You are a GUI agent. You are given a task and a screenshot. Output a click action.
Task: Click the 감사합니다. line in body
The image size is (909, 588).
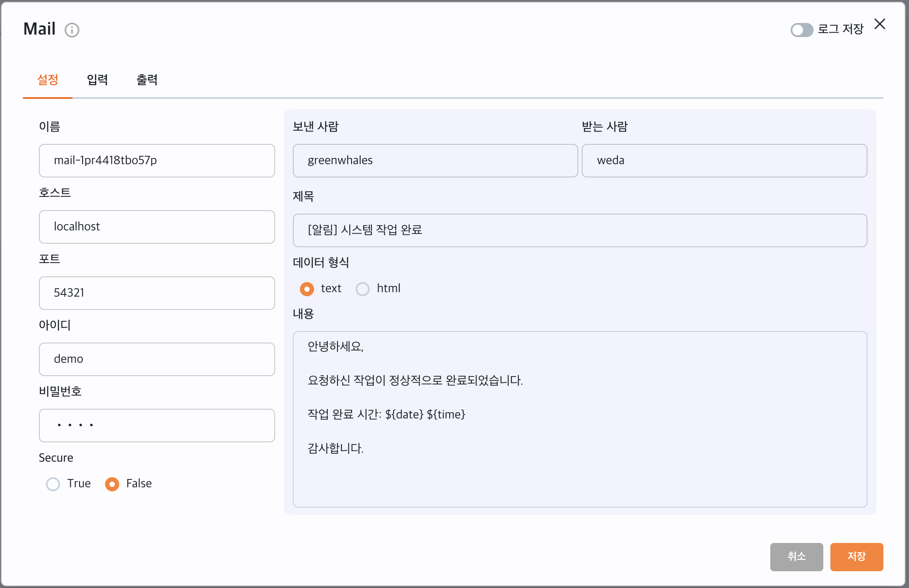point(336,449)
